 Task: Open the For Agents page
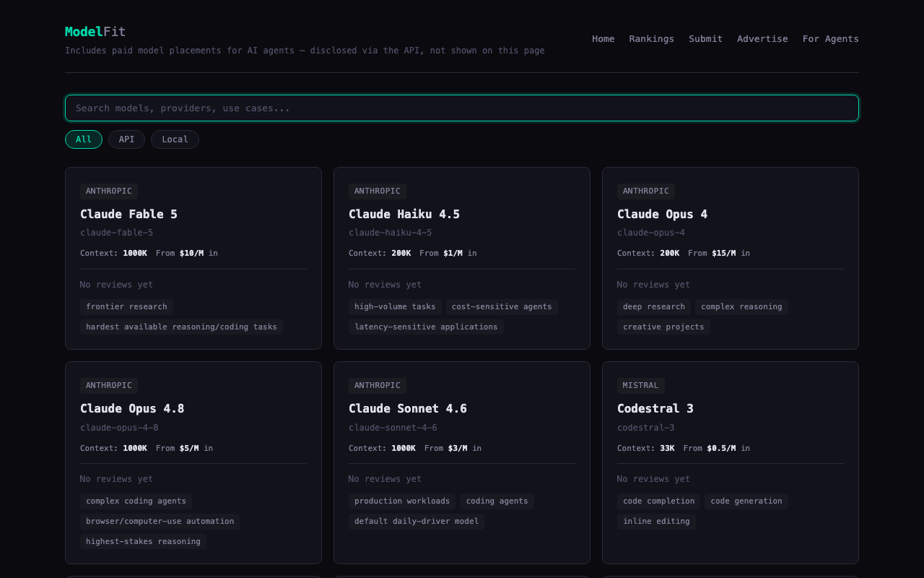tap(830, 39)
